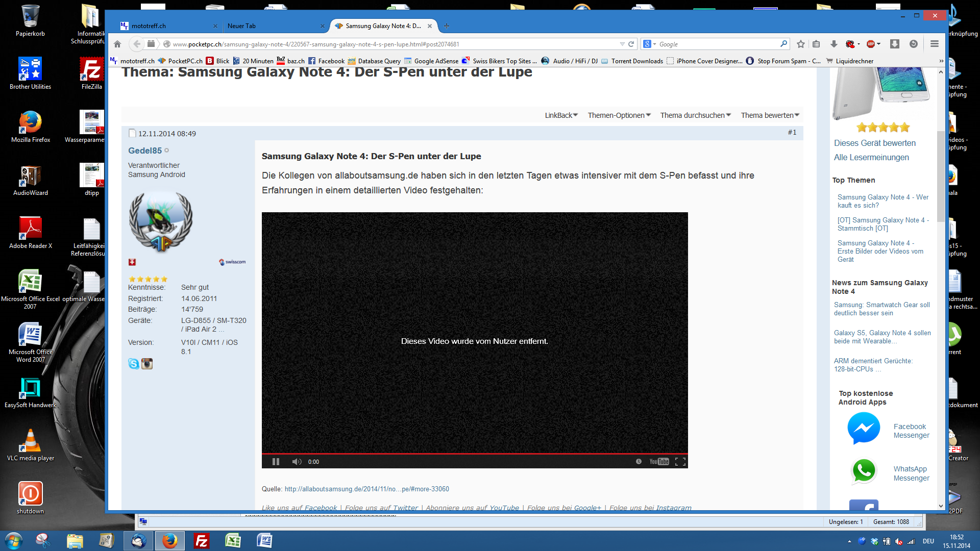Open FileZilla desktop shortcut
This screenshot has width=980, height=551.
[91, 73]
